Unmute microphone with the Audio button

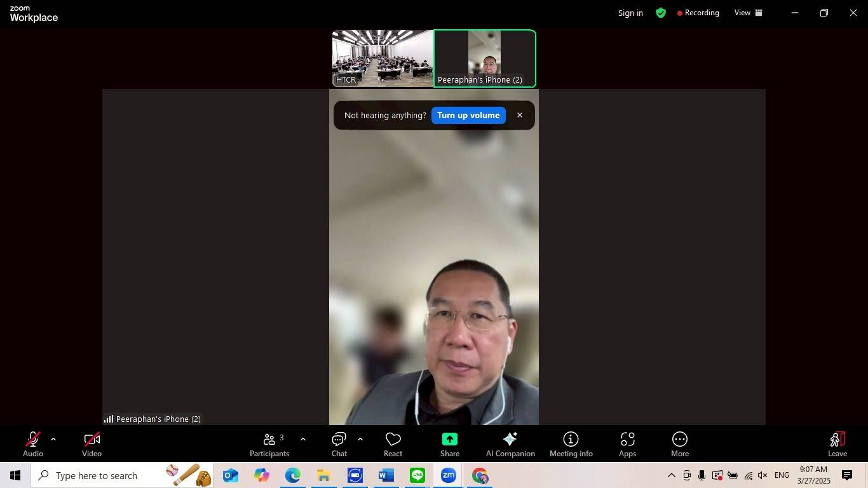click(x=32, y=444)
